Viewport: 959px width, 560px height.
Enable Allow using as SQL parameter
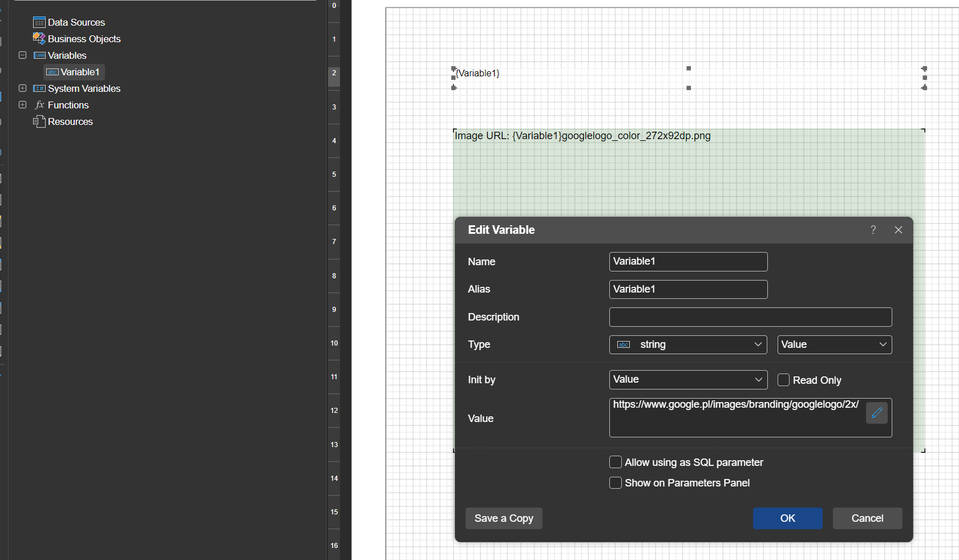click(x=616, y=462)
